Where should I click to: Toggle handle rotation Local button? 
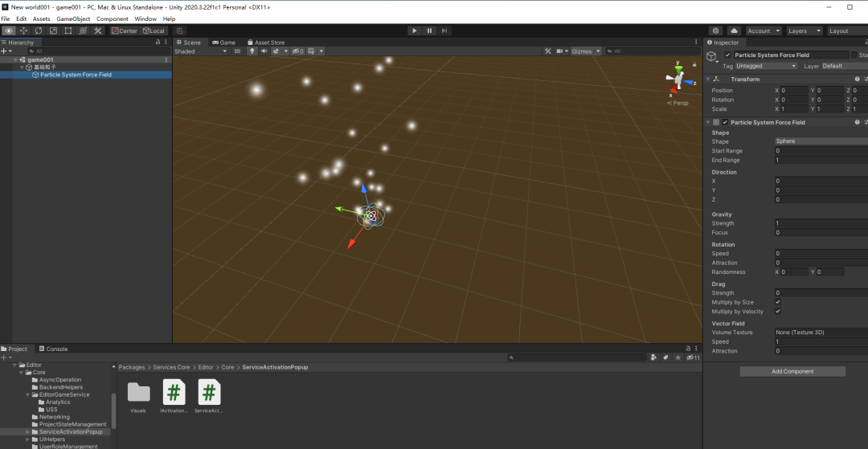click(x=154, y=31)
